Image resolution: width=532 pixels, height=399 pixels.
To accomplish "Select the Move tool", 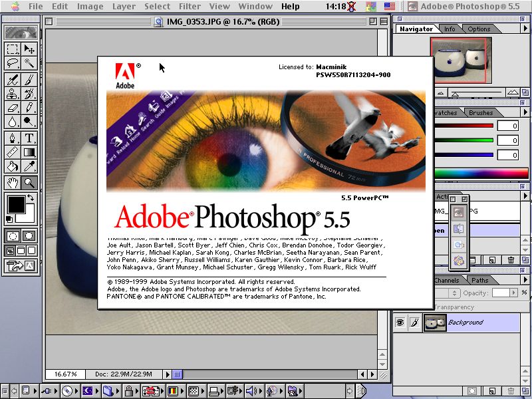I will tap(29, 49).
